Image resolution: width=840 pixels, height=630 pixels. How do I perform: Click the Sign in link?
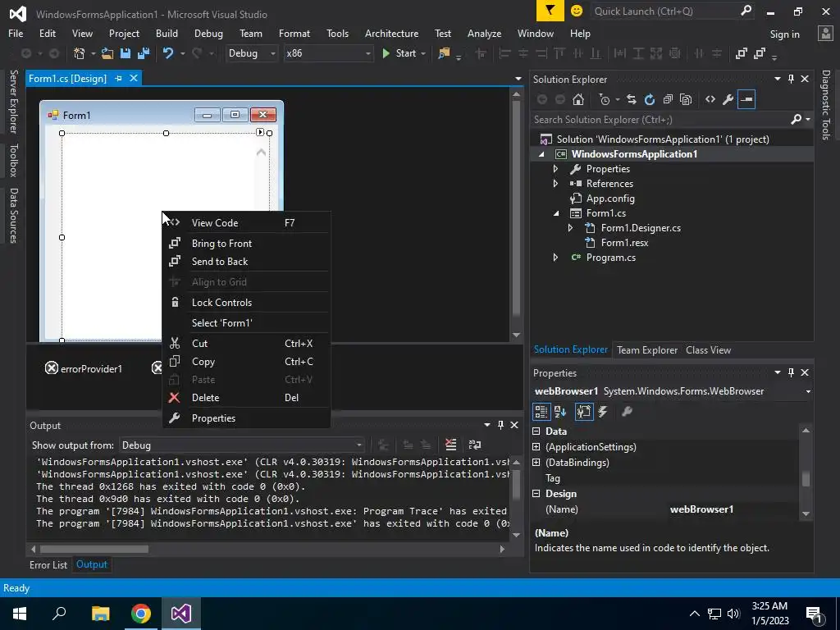pos(784,34)
